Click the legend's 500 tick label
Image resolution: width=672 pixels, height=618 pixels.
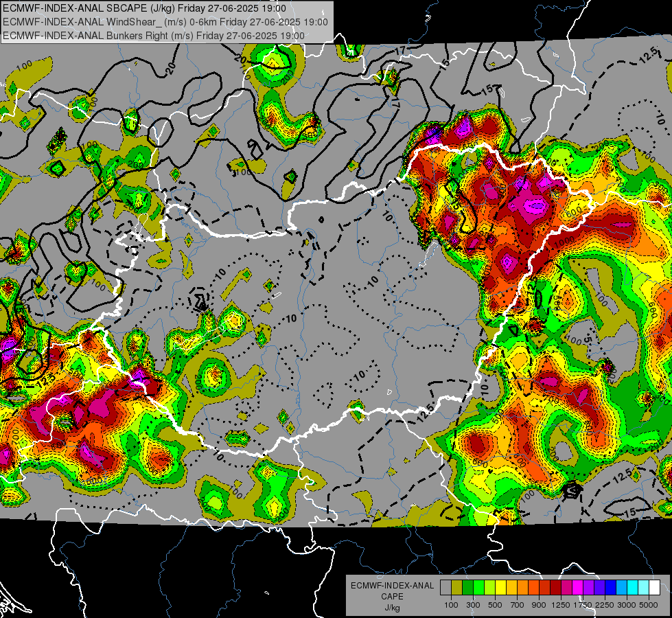[495, 605]
